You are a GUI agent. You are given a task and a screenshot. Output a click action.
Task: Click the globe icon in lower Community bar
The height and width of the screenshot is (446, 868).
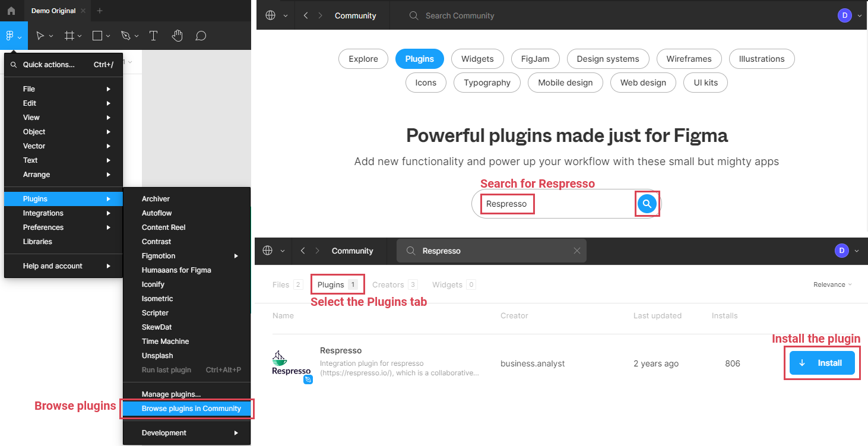coord(268,251)
